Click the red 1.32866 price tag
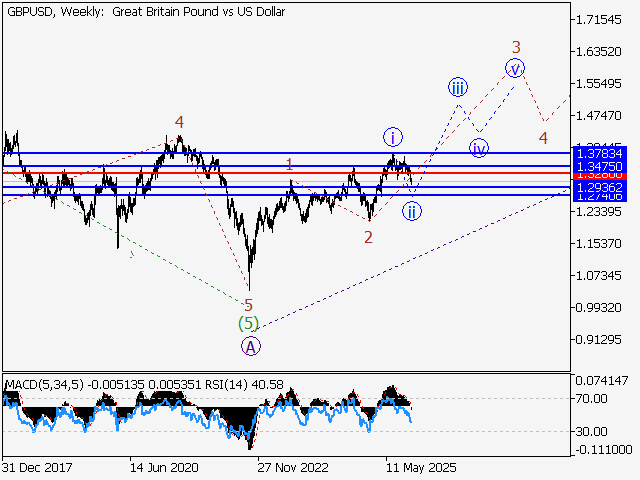This screenshot has width=640, height=480. (x=600, y=174)
